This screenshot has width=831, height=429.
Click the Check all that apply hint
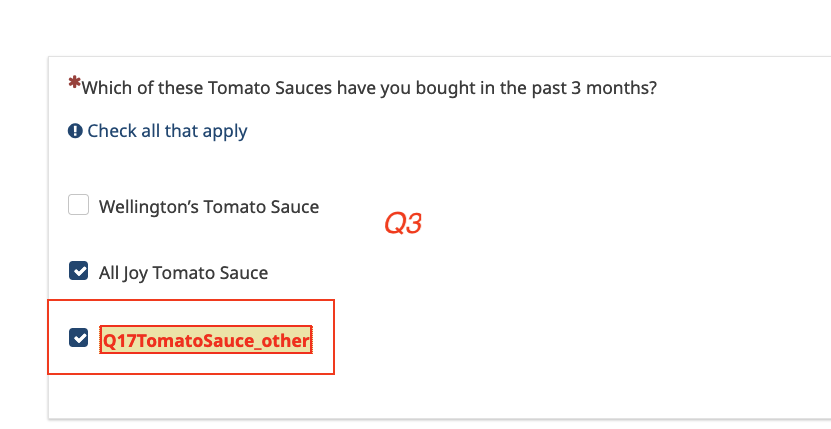click(167, 131)
